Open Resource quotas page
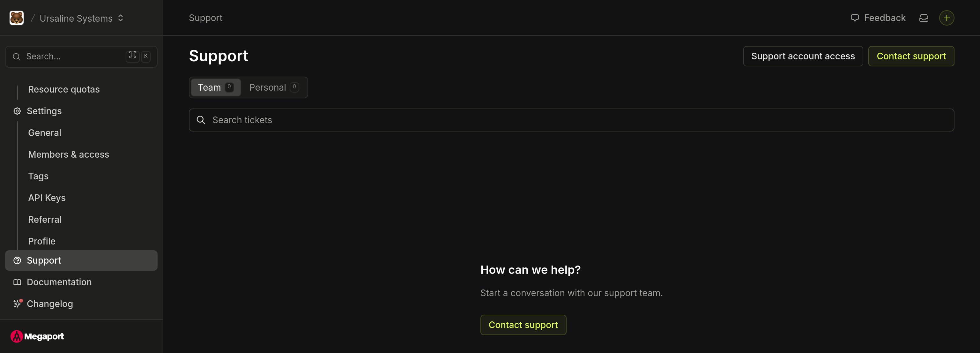980x353 pixels. [x=63, y=89]
